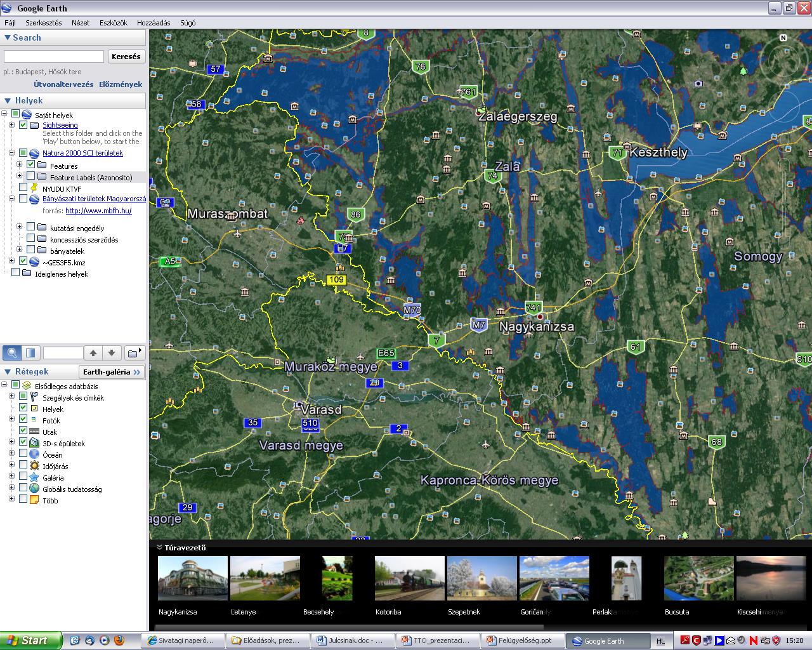This screenshot has height=650, width=812.
Task: Click the add-folder icon in the Helyek toolbar
Action: 134,353
